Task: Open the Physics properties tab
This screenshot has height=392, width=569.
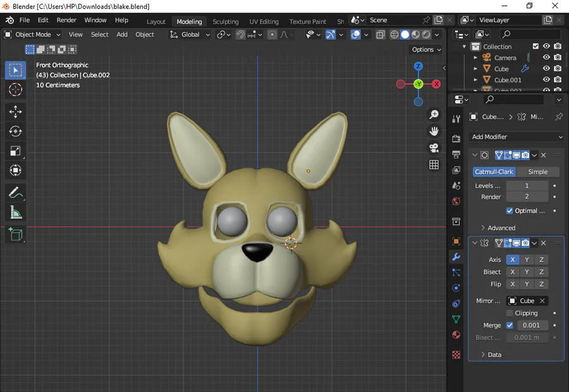Action: pyautogui.click(x=456, y=288)
